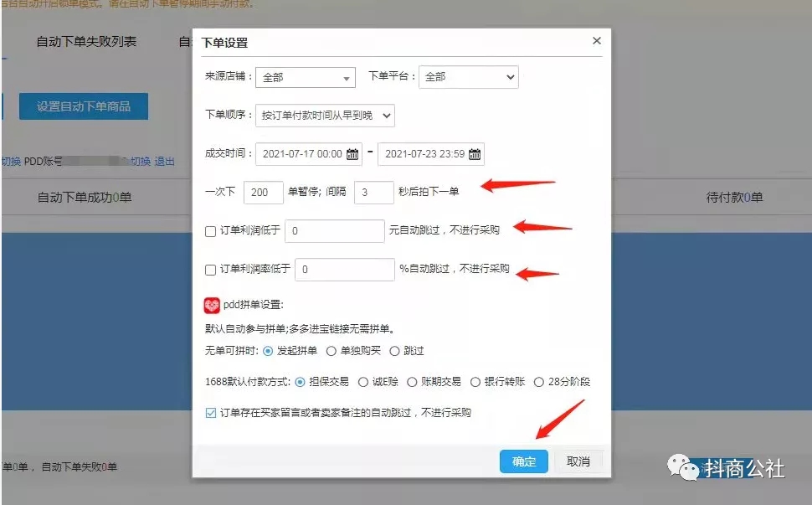Click the 取消 button
This screenshot has height=505, width=812.
point(578,461)
